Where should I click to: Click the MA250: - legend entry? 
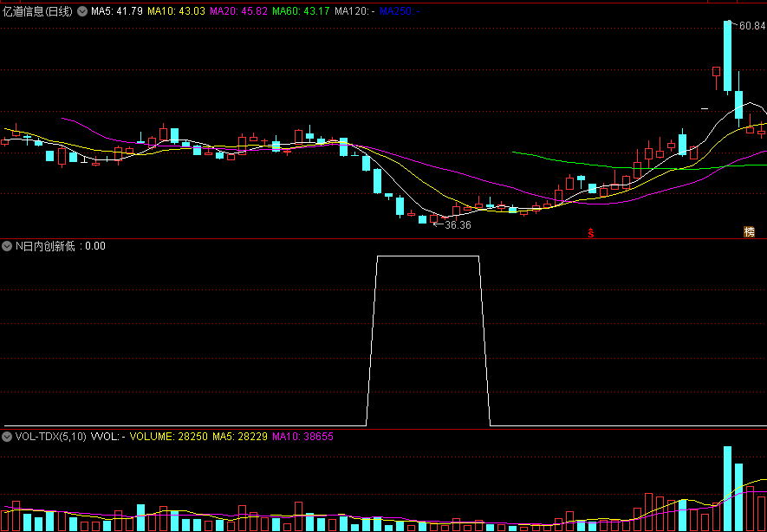click(x=400, y=10)
